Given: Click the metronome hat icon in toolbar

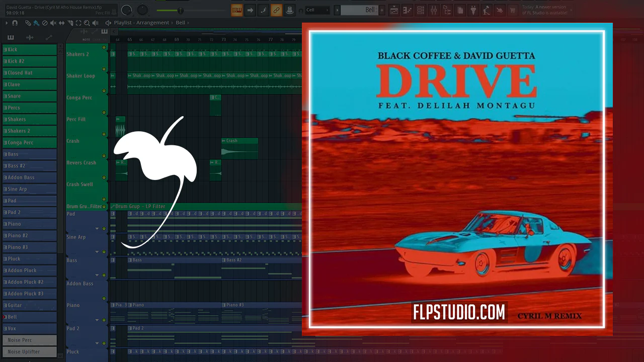Looking at the screenshot, I should pyautogui.click(x=289, y=10).
